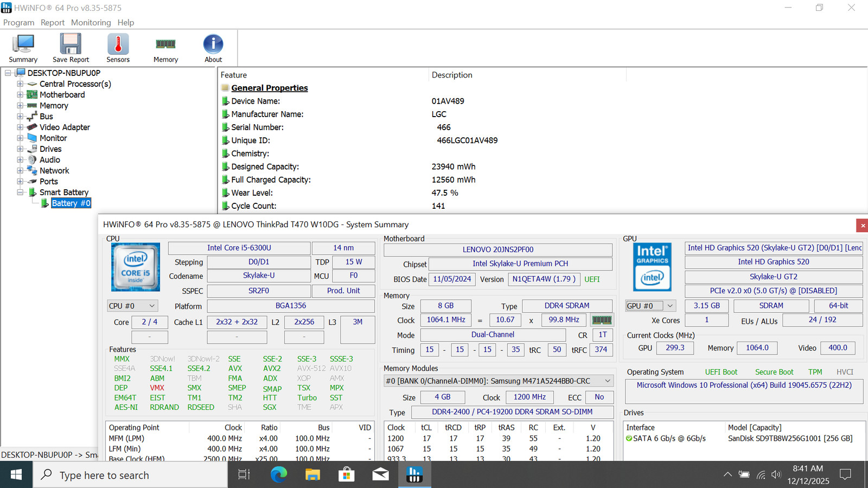Click the taskbar clock showing 8:41 AM

[808, 475]
